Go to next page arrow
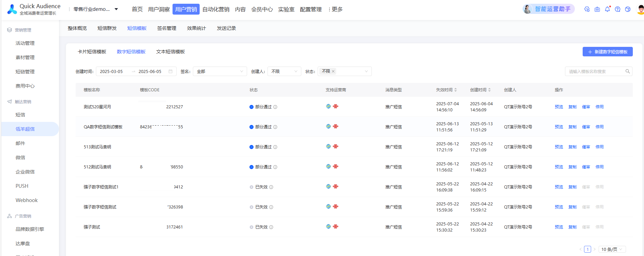This screenshot has width=644, height=256. coord(595,249)
